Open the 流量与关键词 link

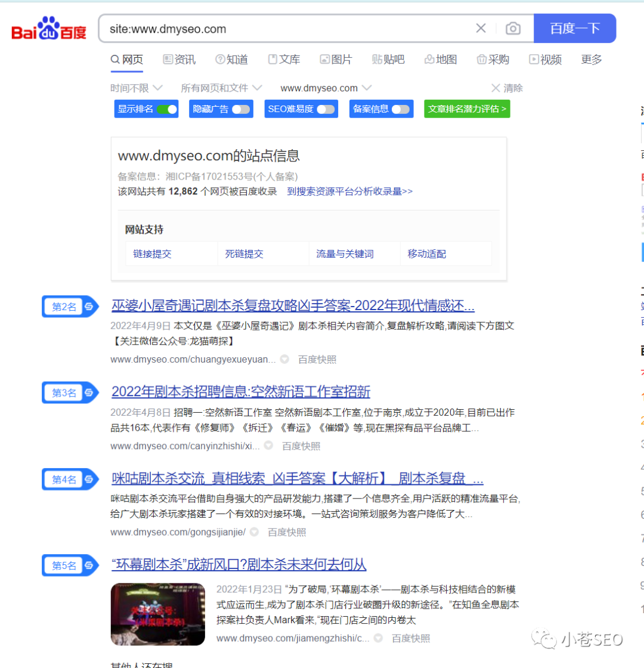pos(345,254)
